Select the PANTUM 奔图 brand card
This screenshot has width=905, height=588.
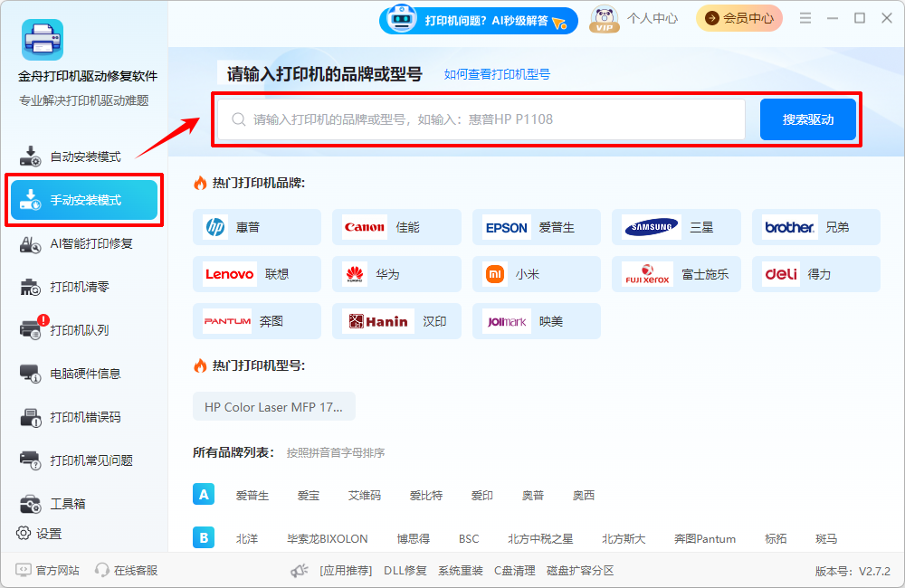point(257,321)
